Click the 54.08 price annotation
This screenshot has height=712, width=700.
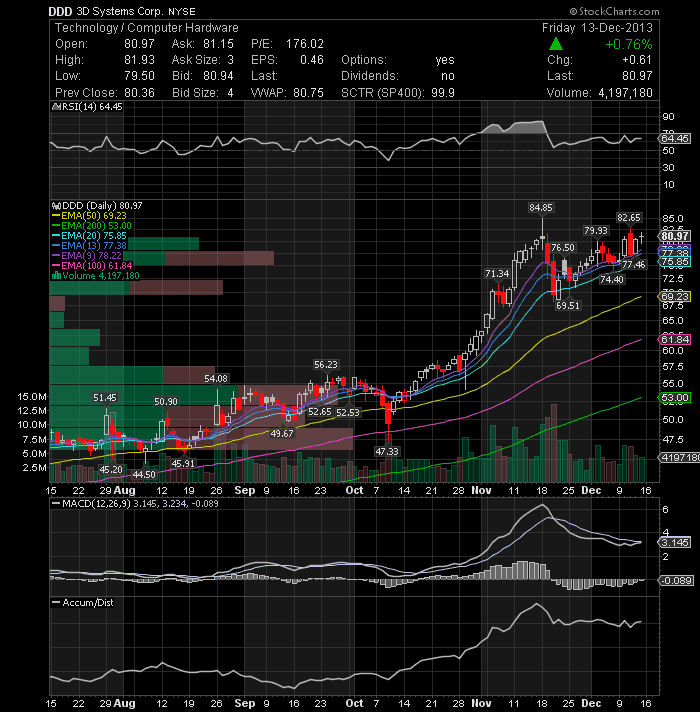[216, 378]
